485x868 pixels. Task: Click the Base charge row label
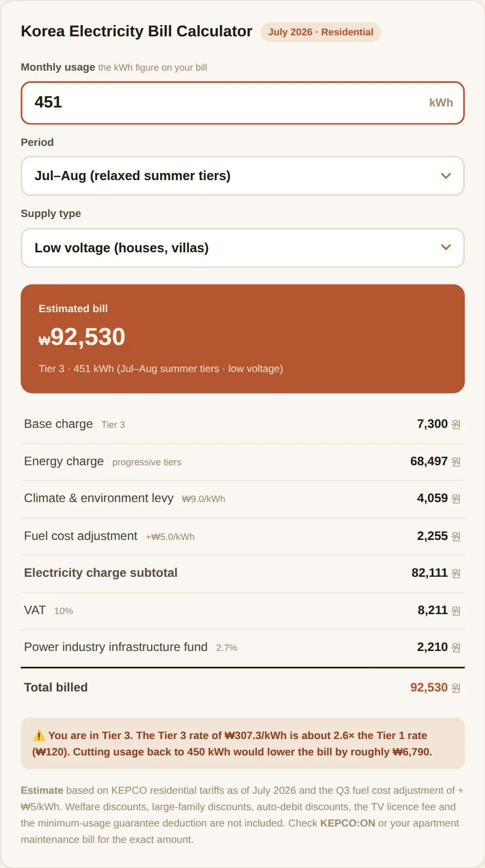(x=58, y=424)
